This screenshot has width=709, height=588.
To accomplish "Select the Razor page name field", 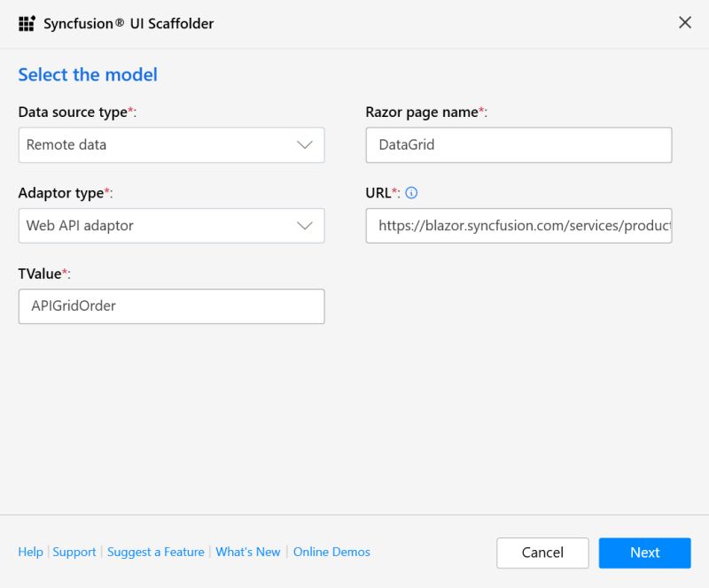I will [518, 144].
